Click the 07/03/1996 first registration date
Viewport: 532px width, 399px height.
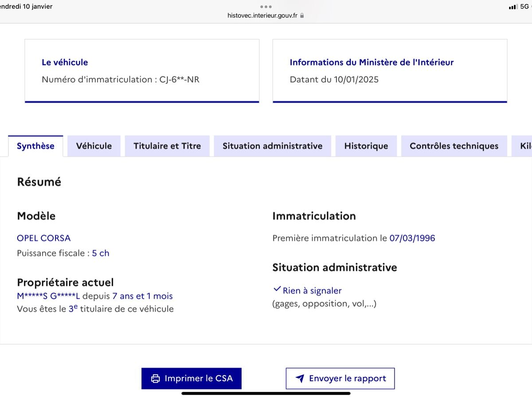tap(412, 238)
